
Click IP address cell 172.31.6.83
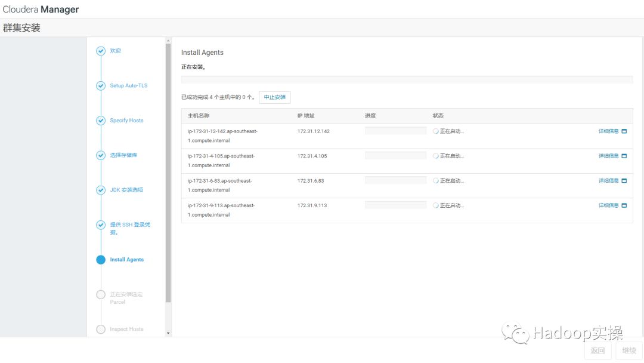pos(311,180)
